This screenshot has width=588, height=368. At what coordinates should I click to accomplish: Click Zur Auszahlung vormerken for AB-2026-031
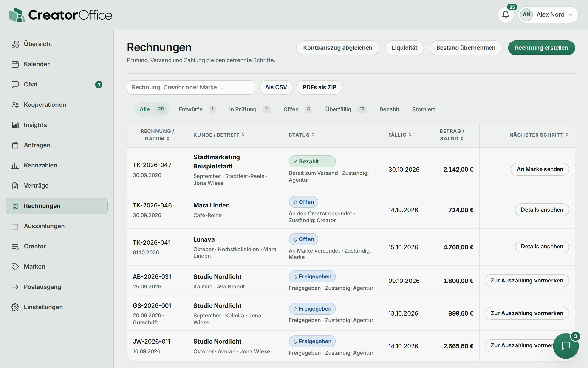point(526,281)
